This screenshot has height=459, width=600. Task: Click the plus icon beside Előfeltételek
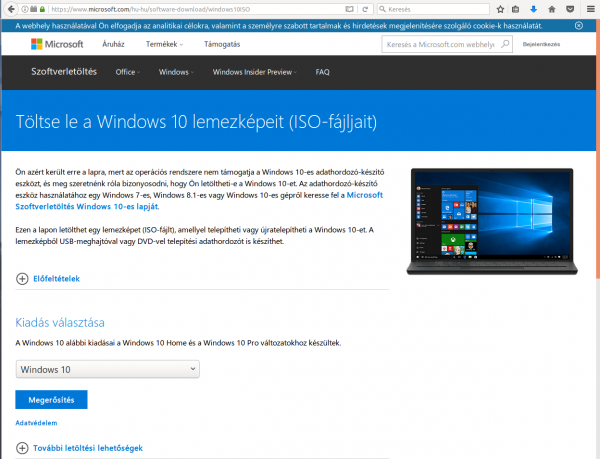tap(22, 279)
